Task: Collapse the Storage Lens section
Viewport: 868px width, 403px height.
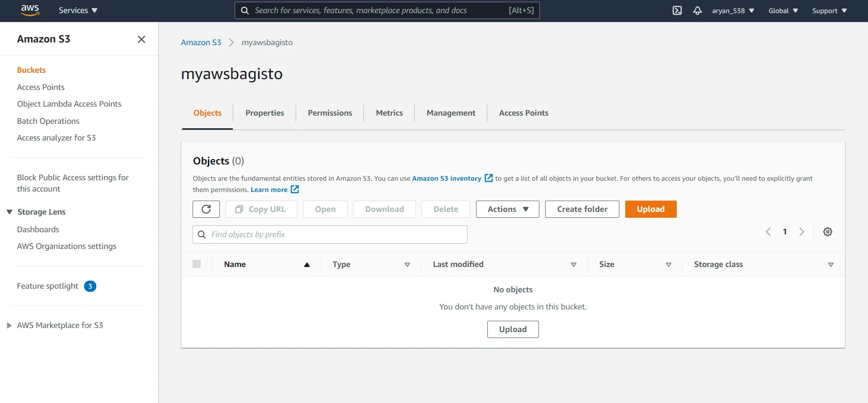Action: 9,212
